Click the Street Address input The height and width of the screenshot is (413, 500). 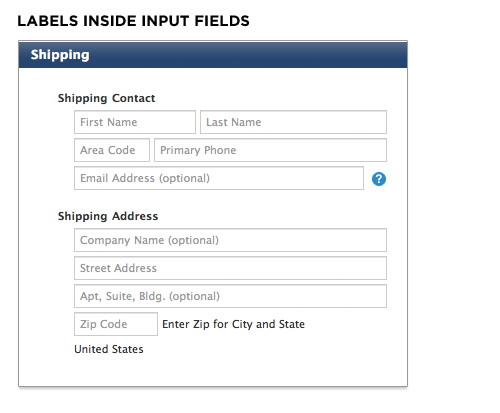(230, 268)
